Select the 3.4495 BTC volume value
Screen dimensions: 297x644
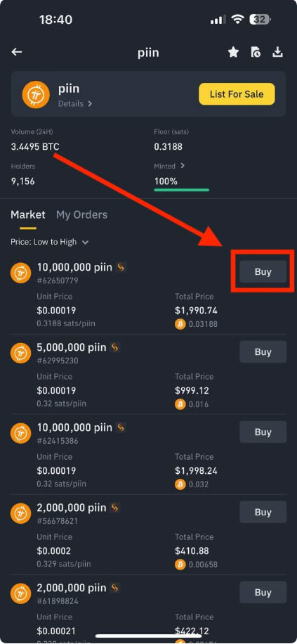tap(35, 147)
